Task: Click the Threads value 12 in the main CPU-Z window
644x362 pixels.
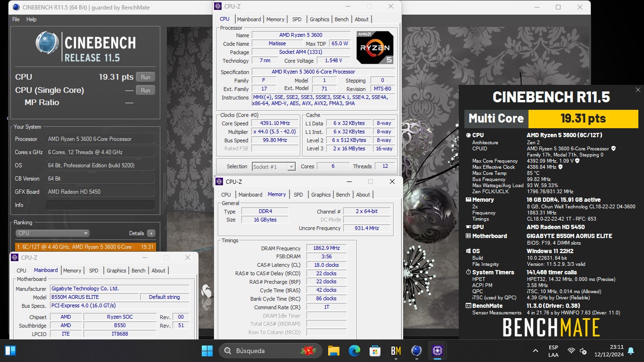Action: 385,166
